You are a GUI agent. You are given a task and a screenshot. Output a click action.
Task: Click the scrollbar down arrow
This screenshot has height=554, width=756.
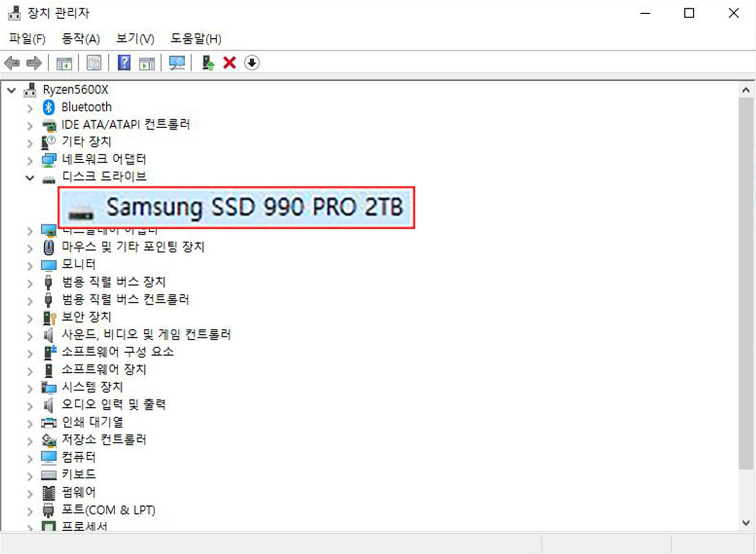coord(746,523)
